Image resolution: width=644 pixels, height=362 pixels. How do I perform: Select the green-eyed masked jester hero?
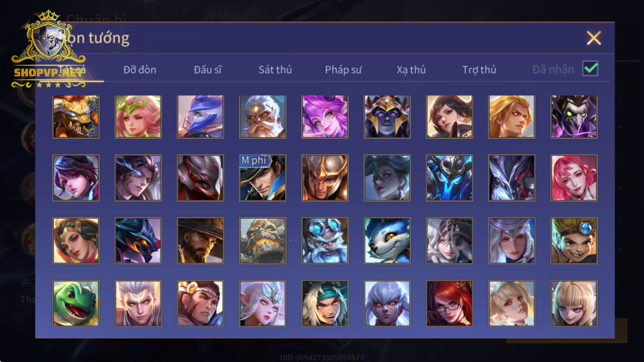[574, 116]
